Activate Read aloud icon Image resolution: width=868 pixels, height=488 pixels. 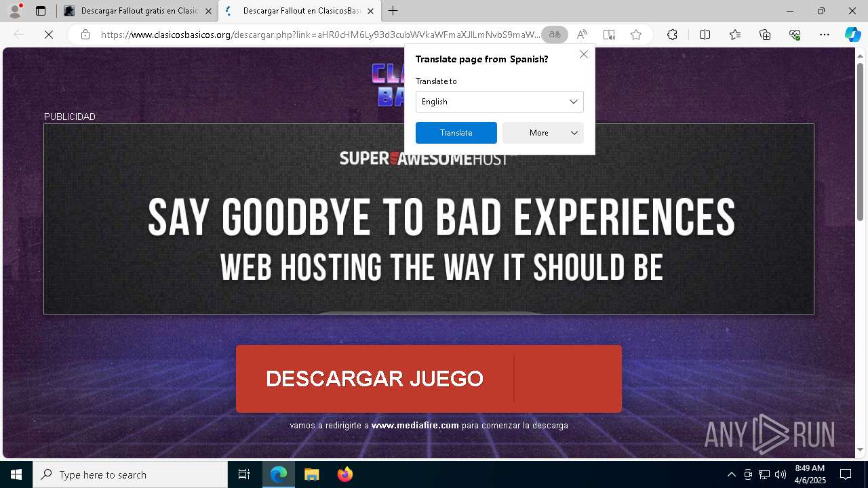click(x=582, y=35)
